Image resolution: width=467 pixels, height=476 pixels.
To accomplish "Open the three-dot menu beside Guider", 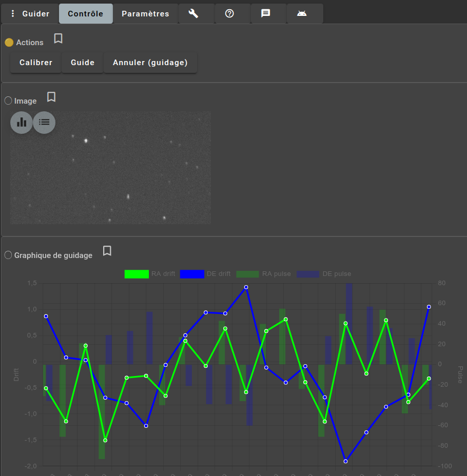I will (12, 14).
